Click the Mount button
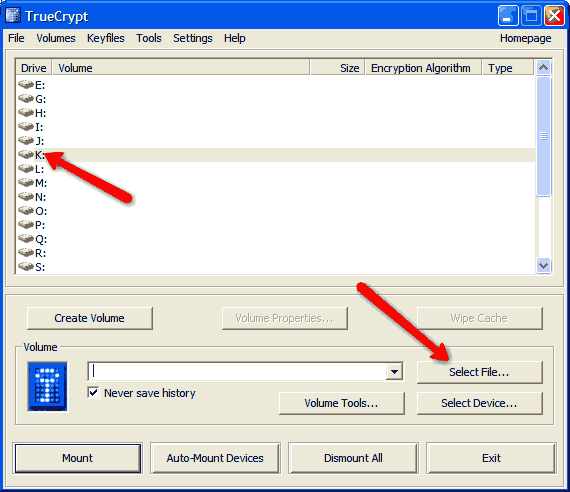 pyautogui.click(x=78, y=458)
